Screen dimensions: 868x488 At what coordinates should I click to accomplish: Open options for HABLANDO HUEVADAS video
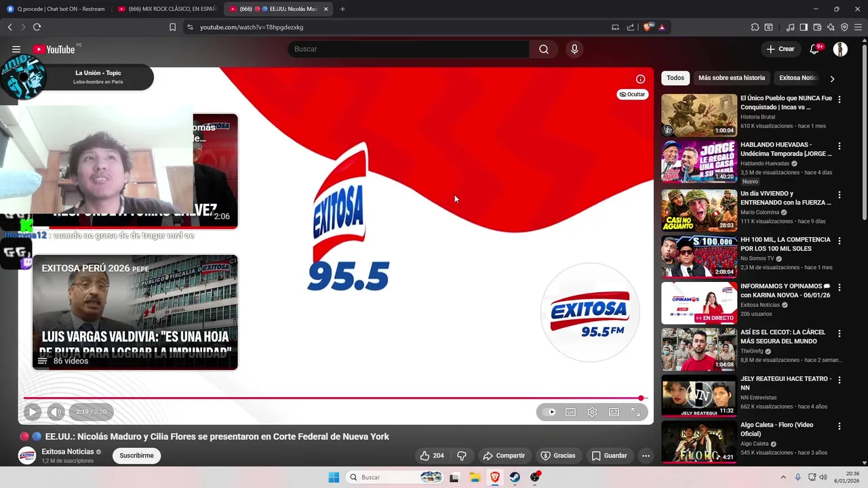pos(840,146)
